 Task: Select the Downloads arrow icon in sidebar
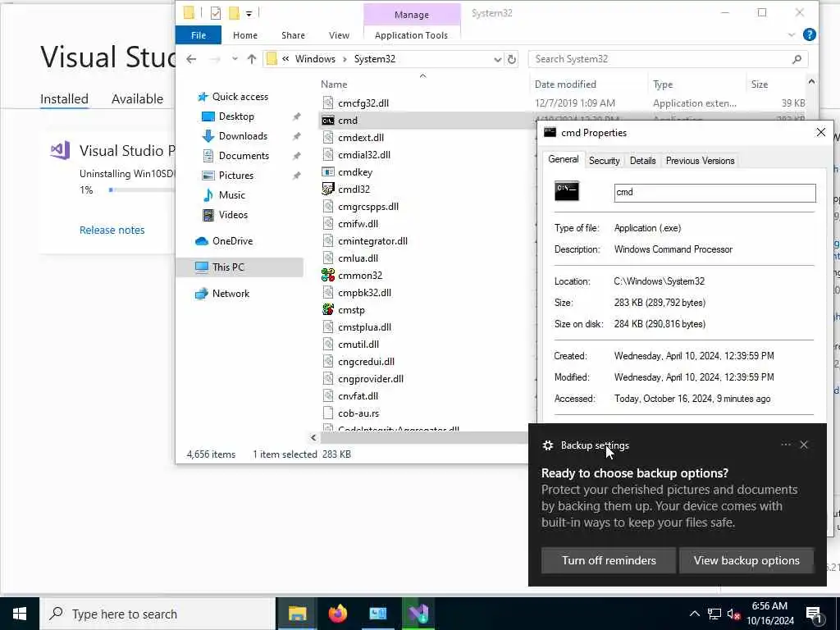(208, 136)
